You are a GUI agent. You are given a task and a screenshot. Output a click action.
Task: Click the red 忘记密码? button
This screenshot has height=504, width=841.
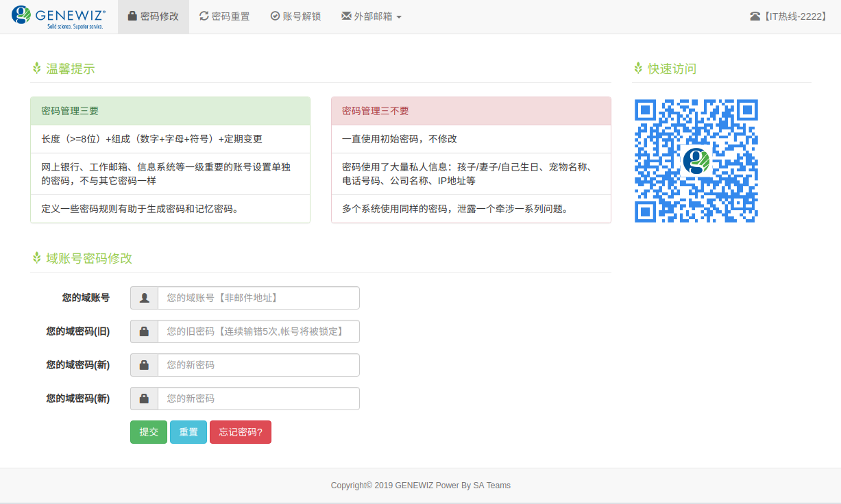pyautogui.click(x=241, y=432)
